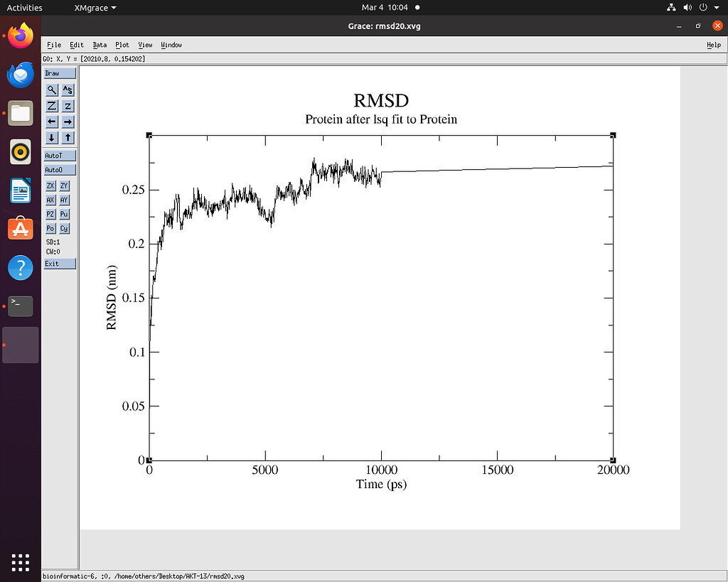The width and height of the screenshot is (728, 582).
Task: Shift the view down with the down-arrow tool
Action: click(x=50, y=136)
